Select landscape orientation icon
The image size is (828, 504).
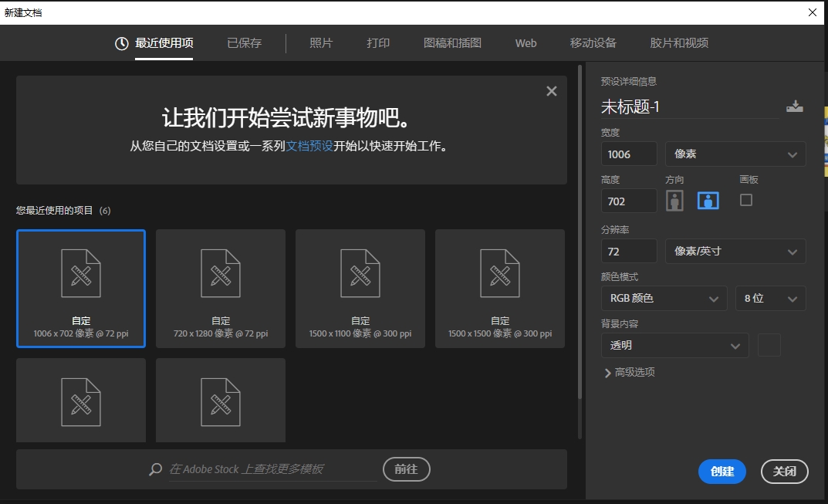pos(708,201)
